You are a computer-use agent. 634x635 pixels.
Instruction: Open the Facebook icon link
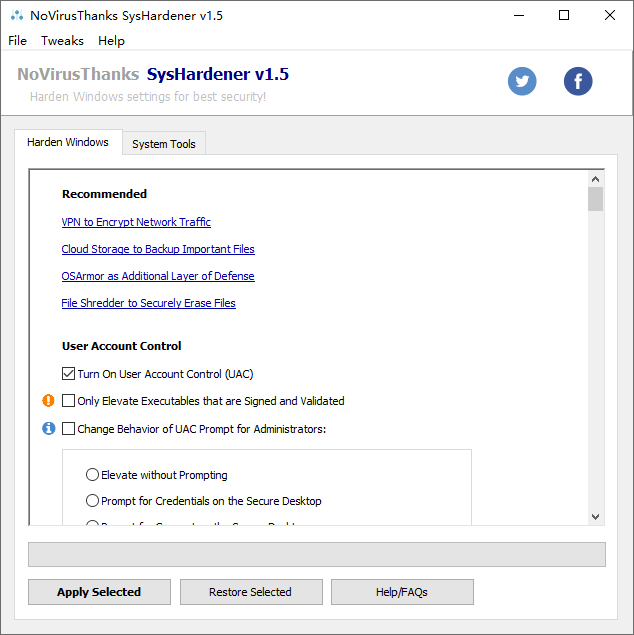pos(578,81)
